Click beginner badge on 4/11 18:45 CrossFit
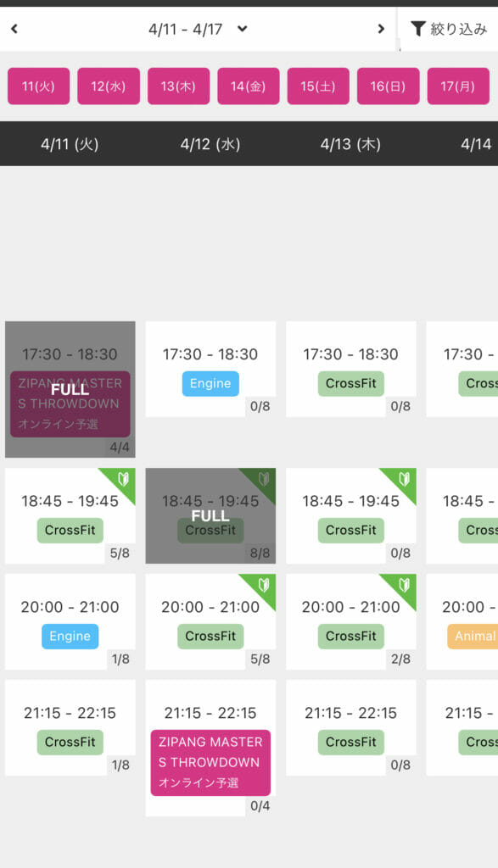Image resolution: width=498 pixels, height=868 pixels. pyautogui.click(x=123, y=479)
